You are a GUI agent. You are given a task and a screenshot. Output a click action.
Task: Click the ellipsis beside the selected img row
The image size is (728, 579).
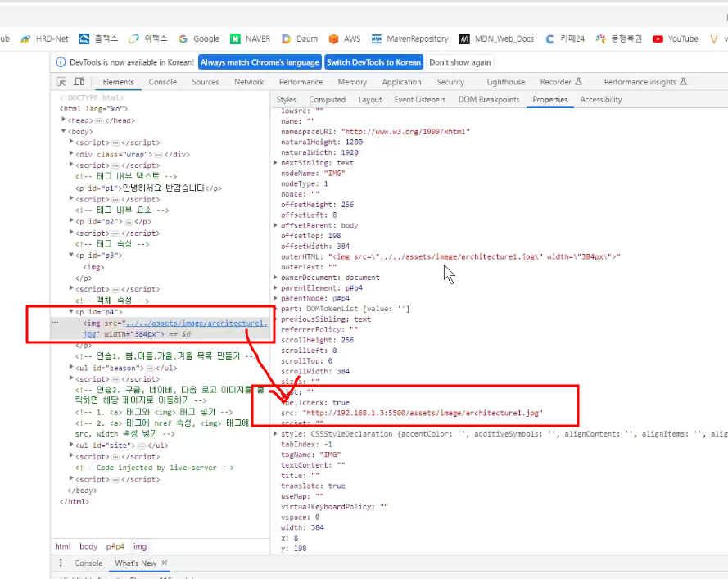[55, 323]
